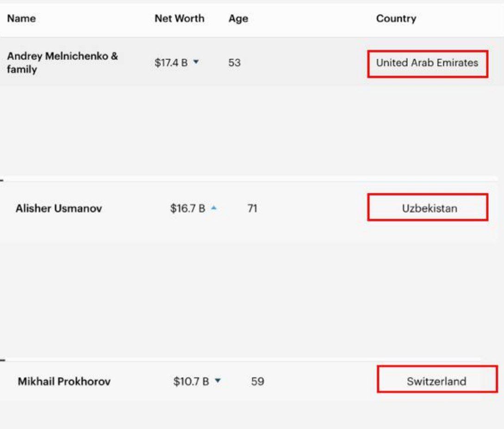The width and height of the screenshot is (504, 429).
Task: Open Alisher Usmanov's profile
Action: (x=59, y=208)
